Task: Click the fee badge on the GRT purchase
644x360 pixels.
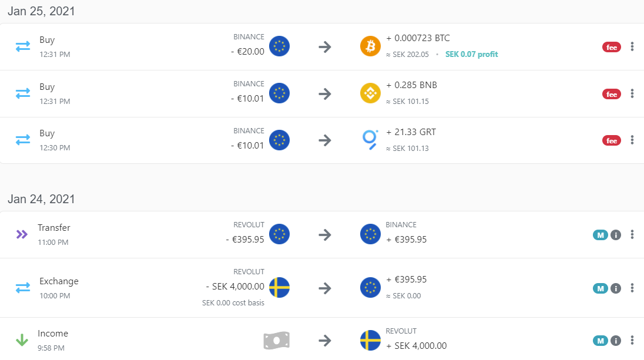Action: 611,140
